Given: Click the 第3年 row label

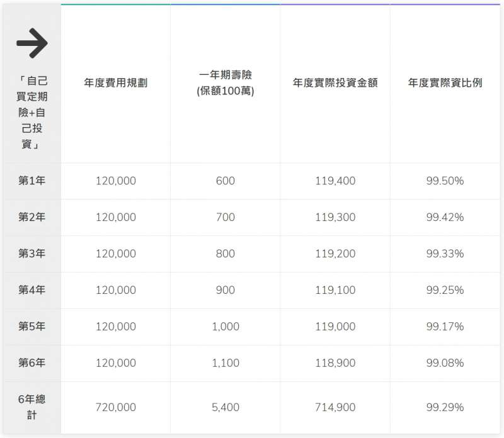Looking at the screenshot, I should 32,254.
